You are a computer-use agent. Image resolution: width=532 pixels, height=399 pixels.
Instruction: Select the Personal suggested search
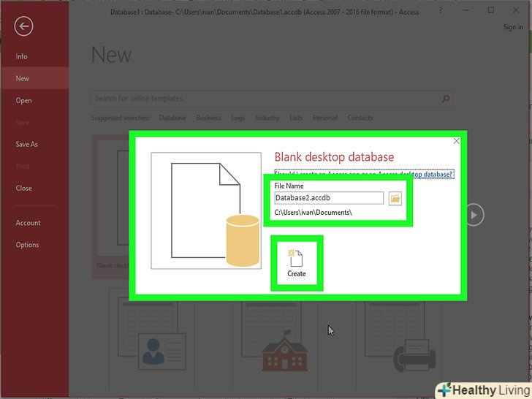tap(324, 118)
